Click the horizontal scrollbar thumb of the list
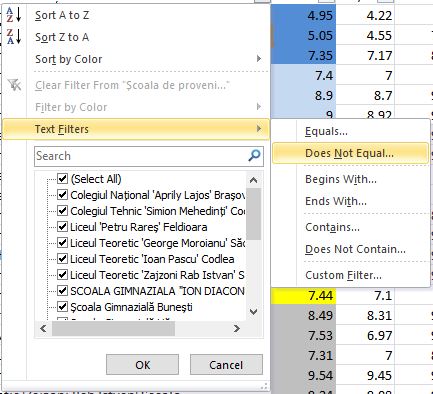The height and width of the screenshot is (394, 433). pos(113,329)
